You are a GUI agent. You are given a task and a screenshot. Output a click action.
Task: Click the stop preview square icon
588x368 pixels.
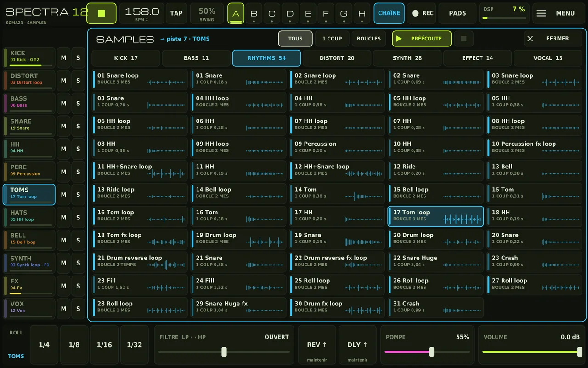tap(464, 39)
